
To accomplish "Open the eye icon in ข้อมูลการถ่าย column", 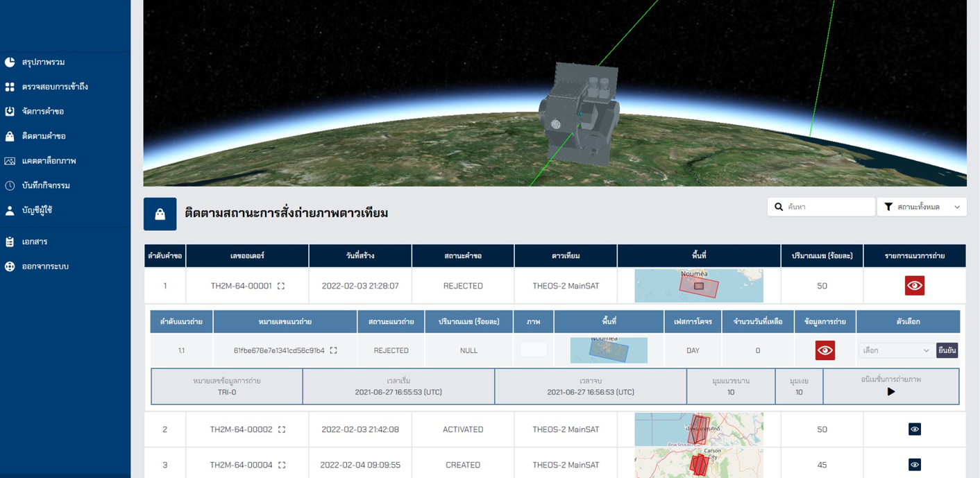I will 825,350.
